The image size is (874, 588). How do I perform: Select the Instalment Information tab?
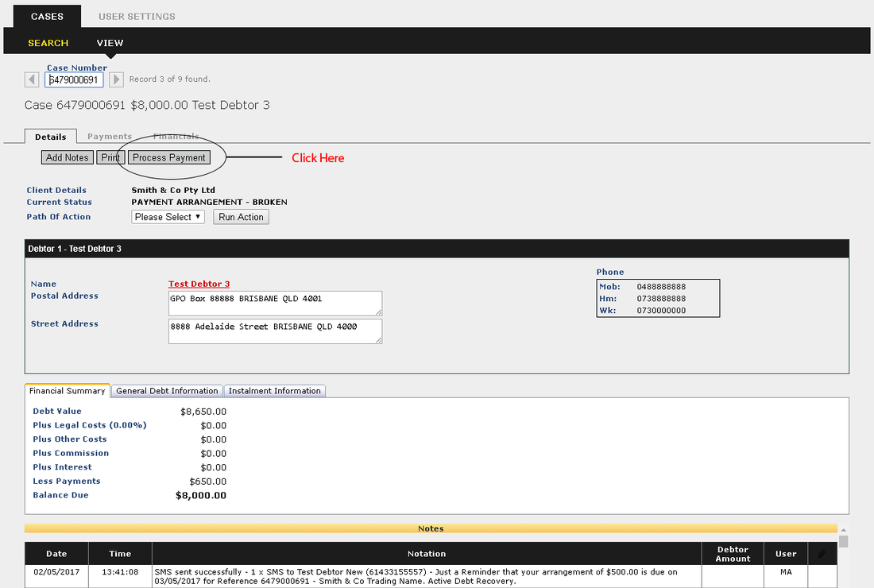275,391
